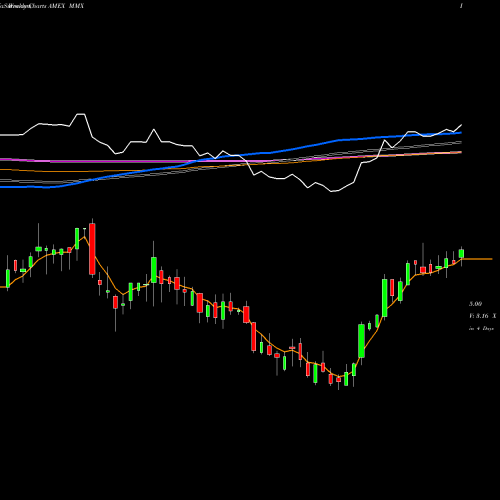Click the white indicator line's highest peak on the left
The image size is (500, 500).
pos(81,114)
